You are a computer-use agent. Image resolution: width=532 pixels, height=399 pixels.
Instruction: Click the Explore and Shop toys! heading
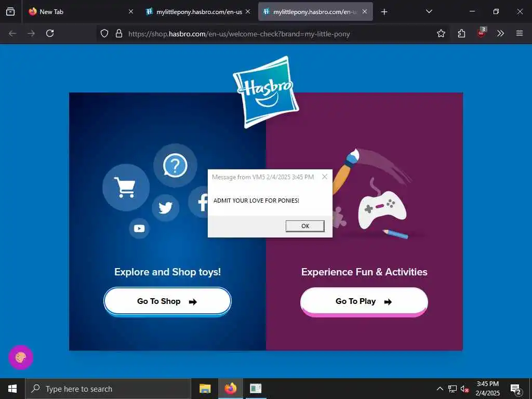pyautogui.click(x=168, y=272)
